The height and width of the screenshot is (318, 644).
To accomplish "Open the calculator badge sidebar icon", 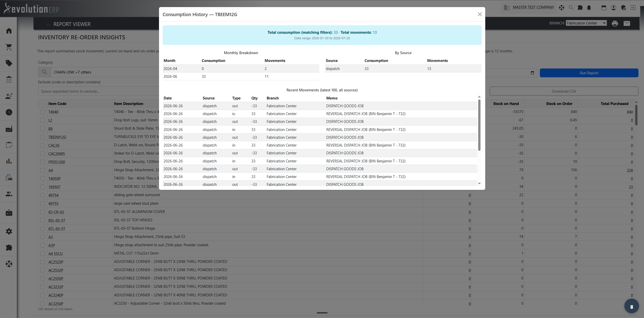I will [9, 213].
